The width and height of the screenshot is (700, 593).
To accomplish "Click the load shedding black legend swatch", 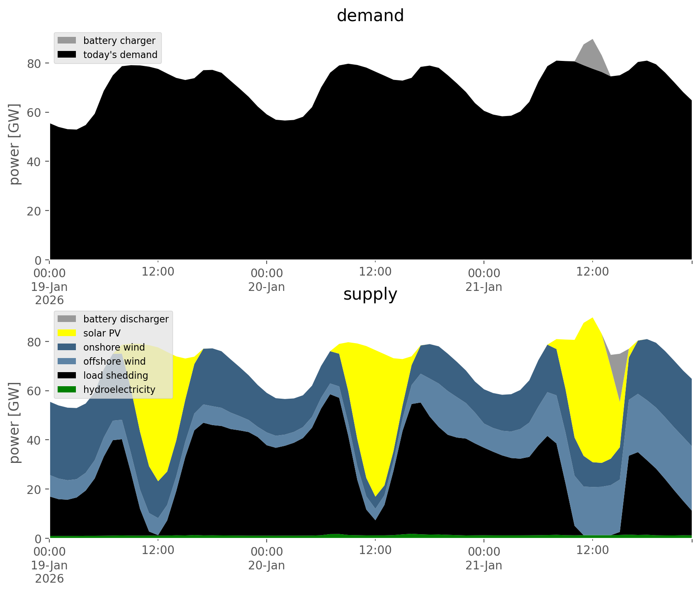I will pos(67,375).
